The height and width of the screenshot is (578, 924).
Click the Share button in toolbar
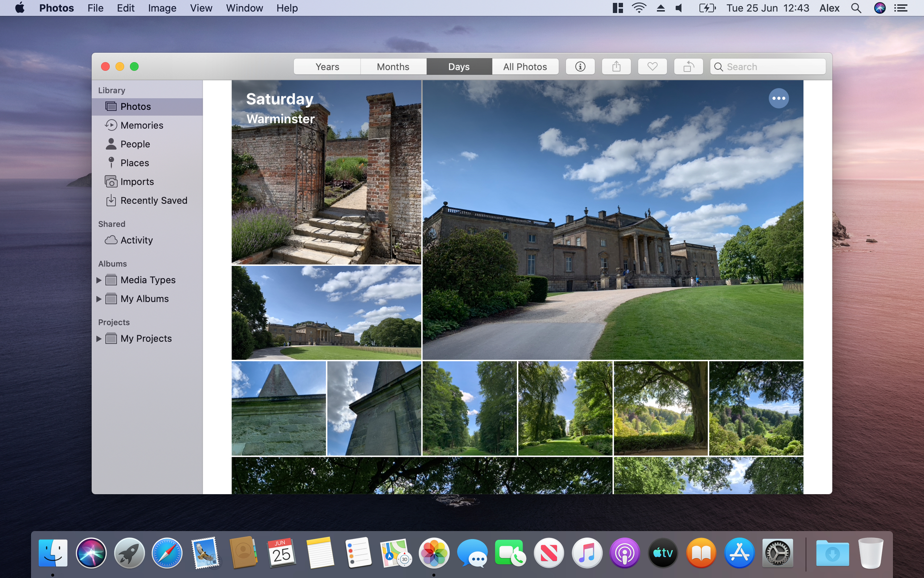616,66
